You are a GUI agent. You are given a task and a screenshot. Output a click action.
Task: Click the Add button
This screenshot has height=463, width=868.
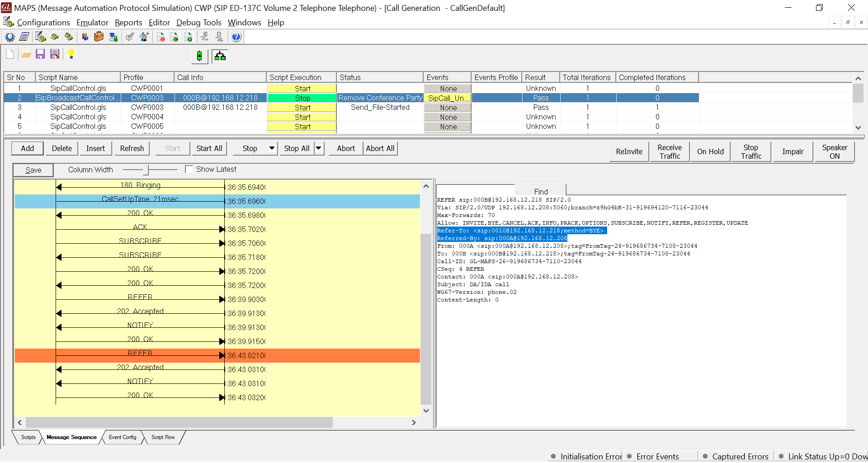tap(28, 148)
